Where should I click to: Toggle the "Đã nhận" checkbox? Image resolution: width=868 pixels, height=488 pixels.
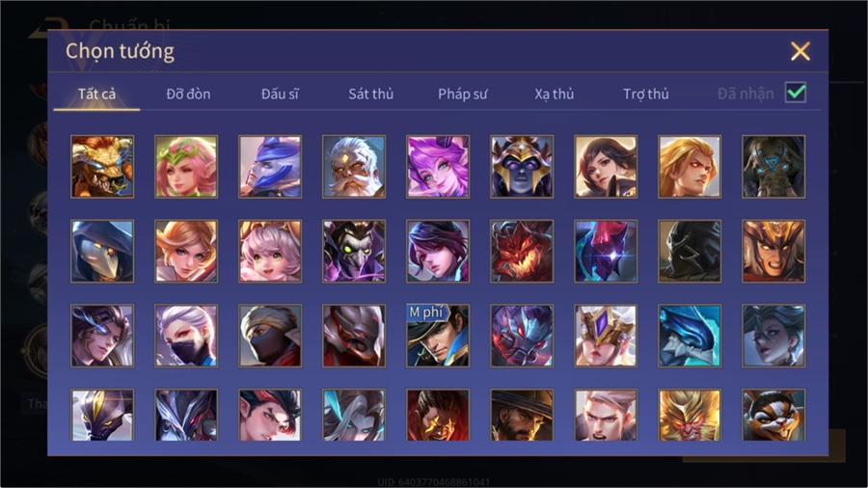(x=796, y=93)
